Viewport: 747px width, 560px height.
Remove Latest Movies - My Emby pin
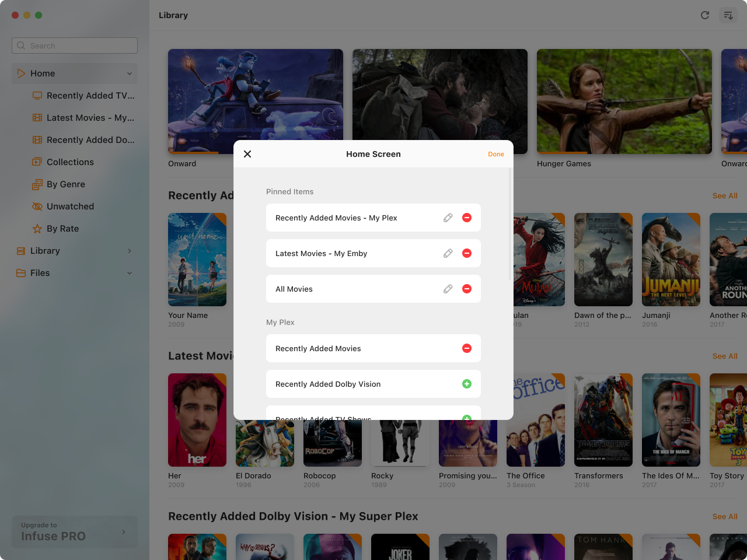[467, 253]
